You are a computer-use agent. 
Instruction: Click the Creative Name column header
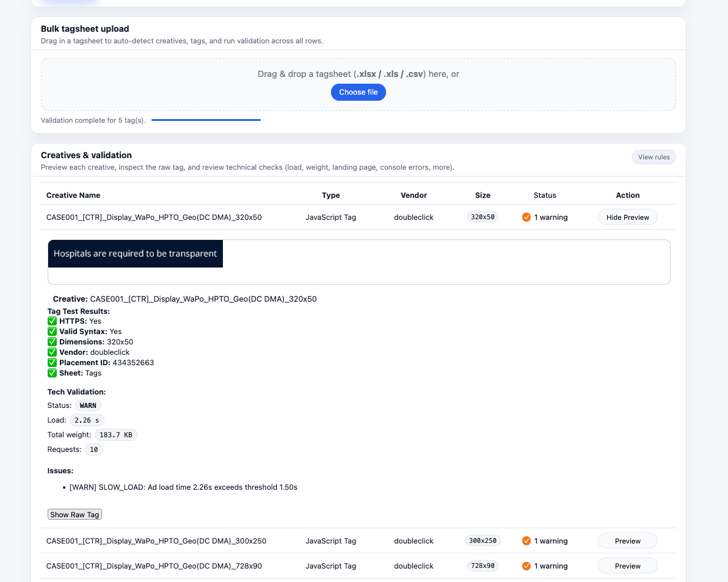(73, 195)
